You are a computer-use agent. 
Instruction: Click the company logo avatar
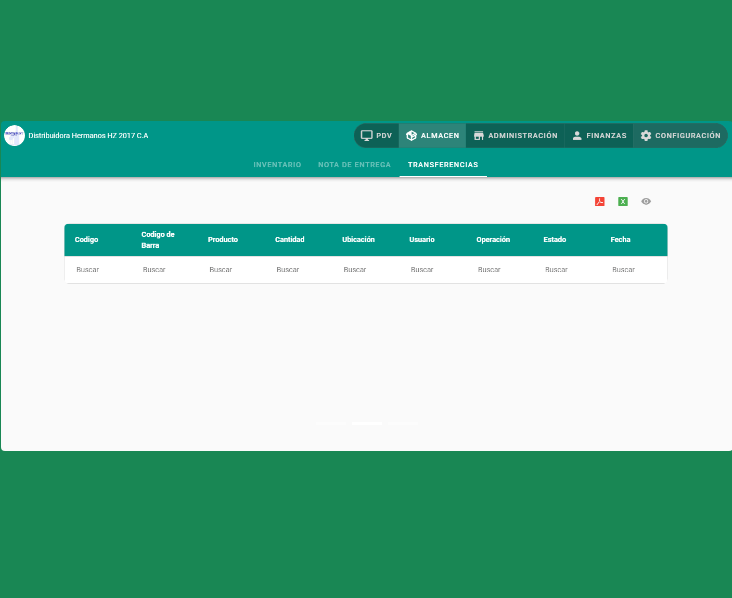(x=14, y=135)
